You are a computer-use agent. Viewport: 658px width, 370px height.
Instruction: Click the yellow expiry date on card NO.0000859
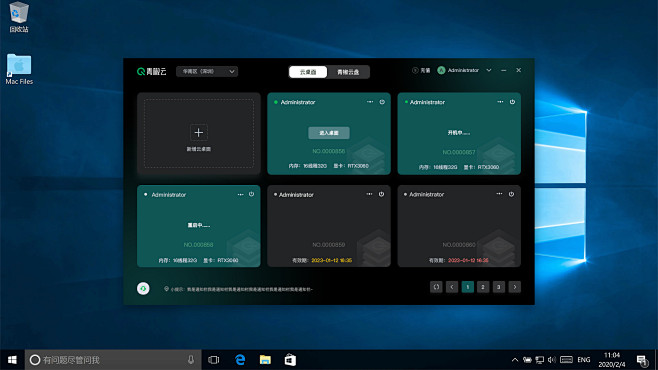click(332, 261)
